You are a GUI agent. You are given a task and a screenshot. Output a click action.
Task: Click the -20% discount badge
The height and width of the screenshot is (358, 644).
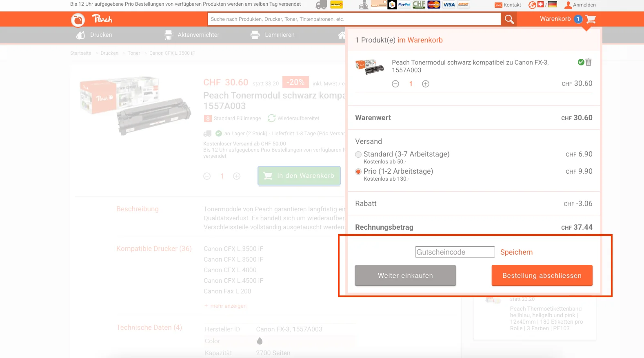click(x=295, y=82)
